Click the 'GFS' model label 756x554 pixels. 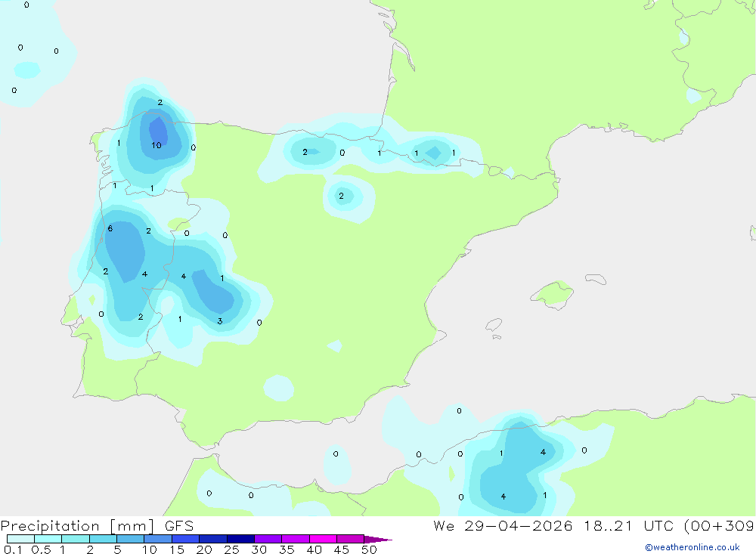click(179, 526)
